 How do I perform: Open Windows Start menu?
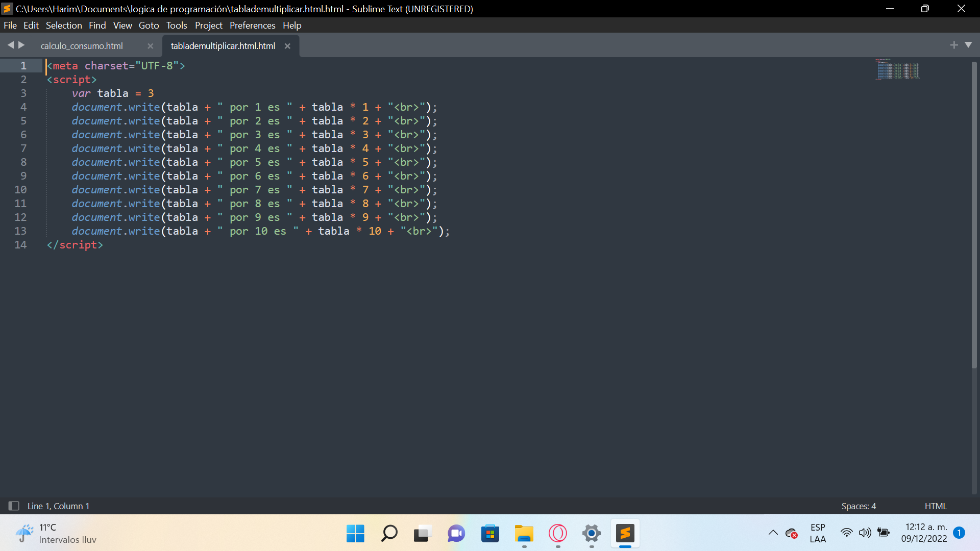click(x=355, y=534)
